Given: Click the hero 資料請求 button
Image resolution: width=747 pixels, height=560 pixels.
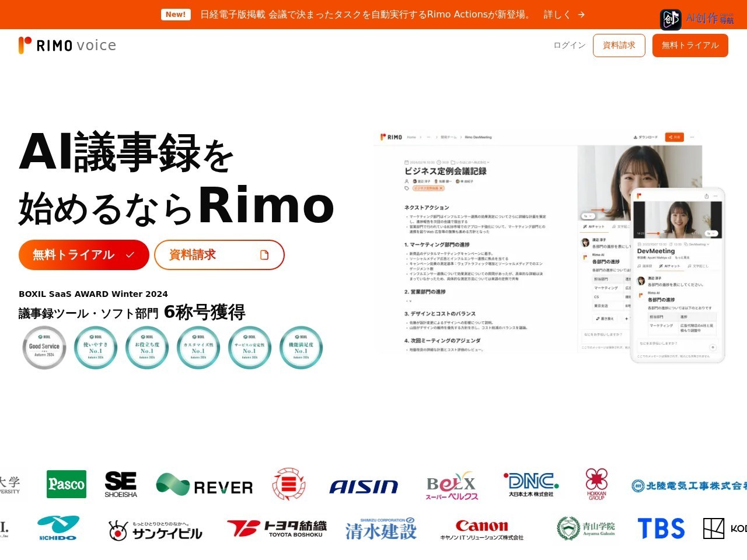Looking at the screenshot, I should [x=219, y=255].
